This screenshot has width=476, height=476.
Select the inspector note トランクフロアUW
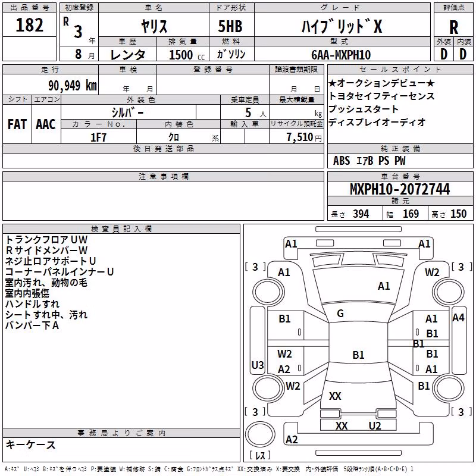pyautogui.click(x=46, y=240)
